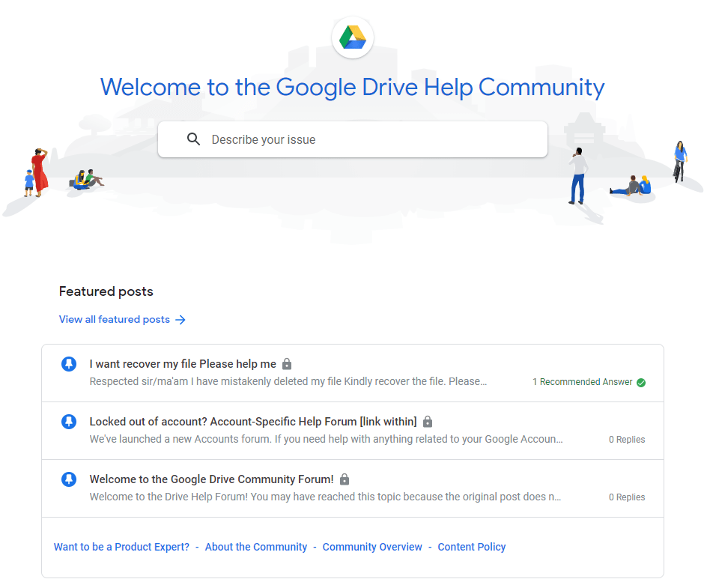
Task: Click 0 Replies on Locked out post
Action: click(627, 439)
